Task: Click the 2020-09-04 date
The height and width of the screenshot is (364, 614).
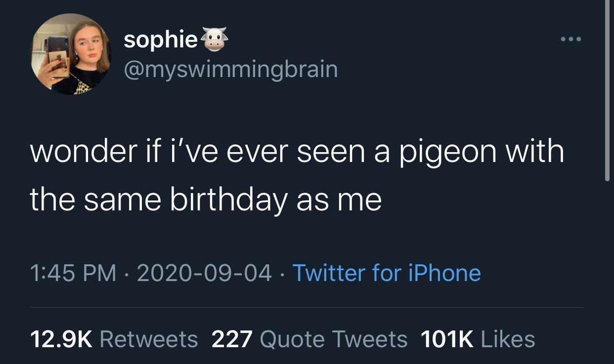Action: 204,273
